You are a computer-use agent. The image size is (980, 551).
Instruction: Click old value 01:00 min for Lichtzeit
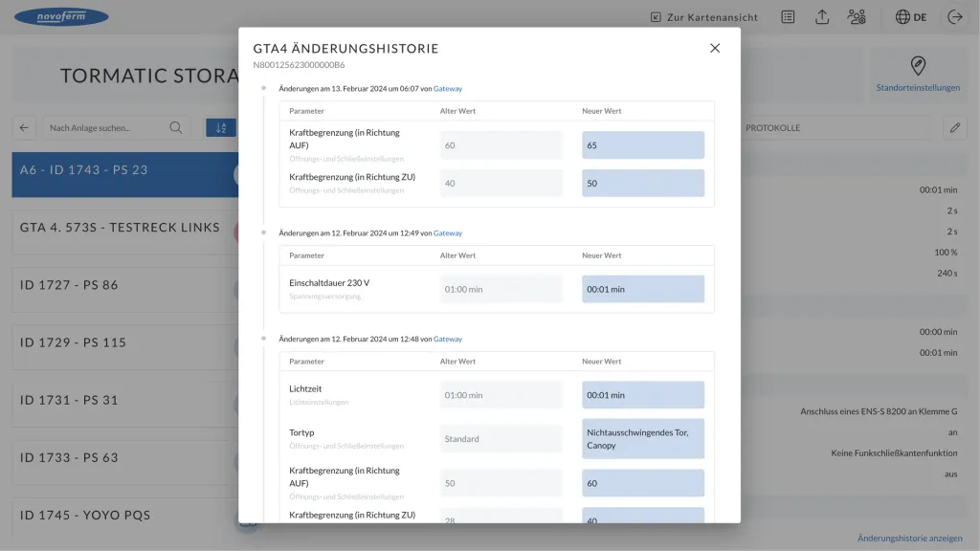tap(501, 395)
